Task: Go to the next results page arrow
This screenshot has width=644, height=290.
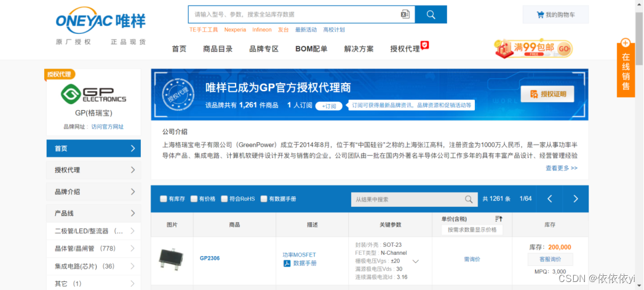Action: (x=575, y=199)
